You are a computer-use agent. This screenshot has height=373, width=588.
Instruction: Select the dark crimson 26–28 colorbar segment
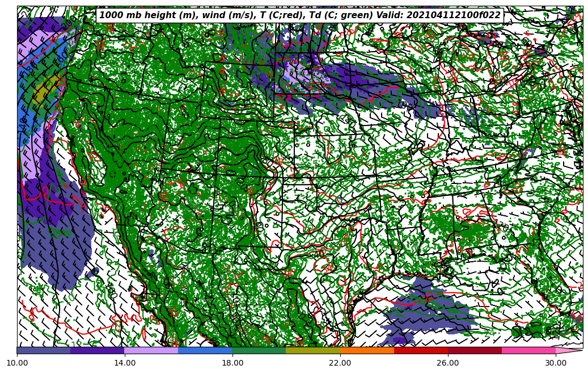point(475,350)
